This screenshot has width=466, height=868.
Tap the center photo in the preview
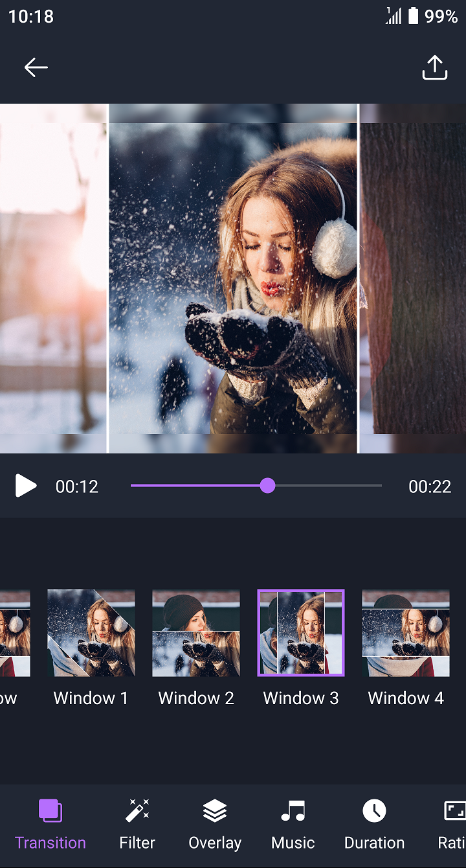(233, 279)
